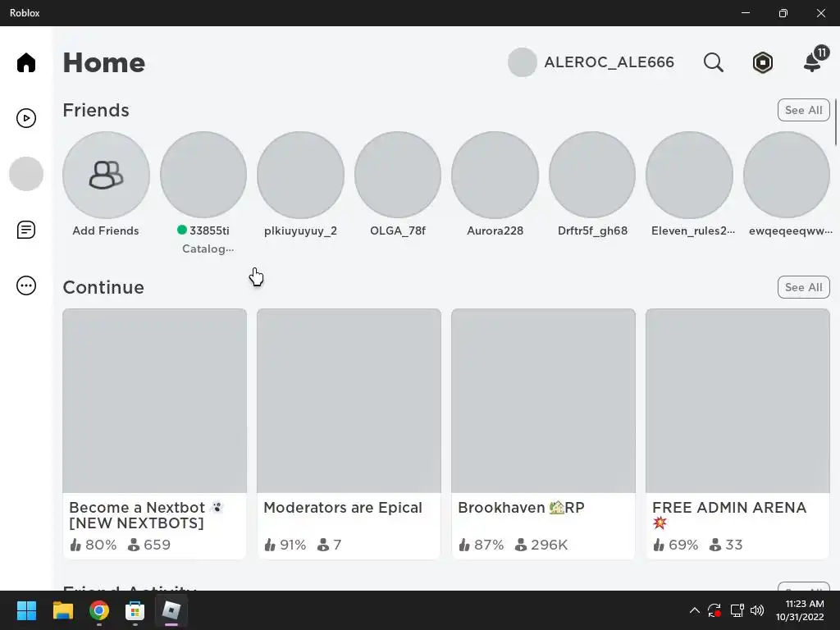The image size is (840, 630).
Task: Open the More three-dots sidebar icon
Action: (25, 285)
